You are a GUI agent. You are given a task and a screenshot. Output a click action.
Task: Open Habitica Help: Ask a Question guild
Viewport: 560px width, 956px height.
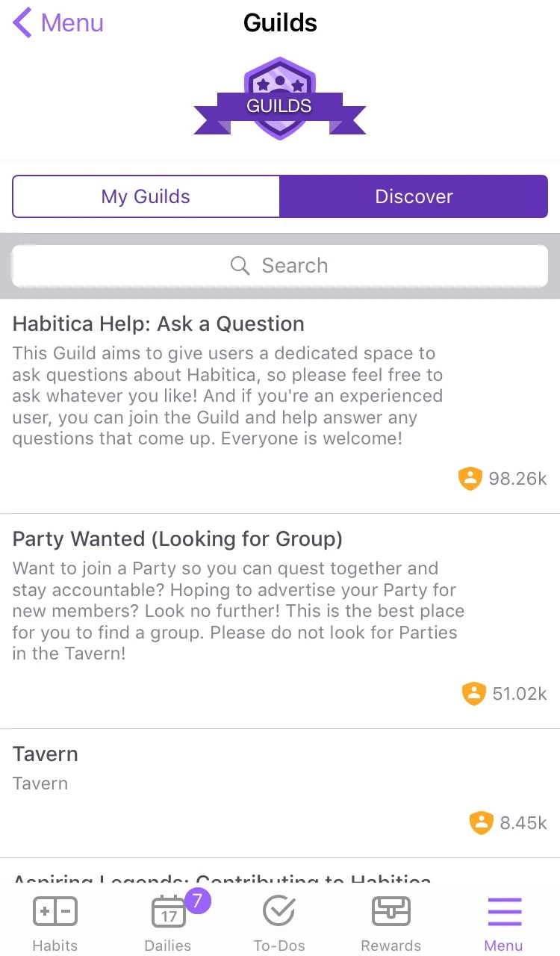pyautogui.click(x=158, y=324)
